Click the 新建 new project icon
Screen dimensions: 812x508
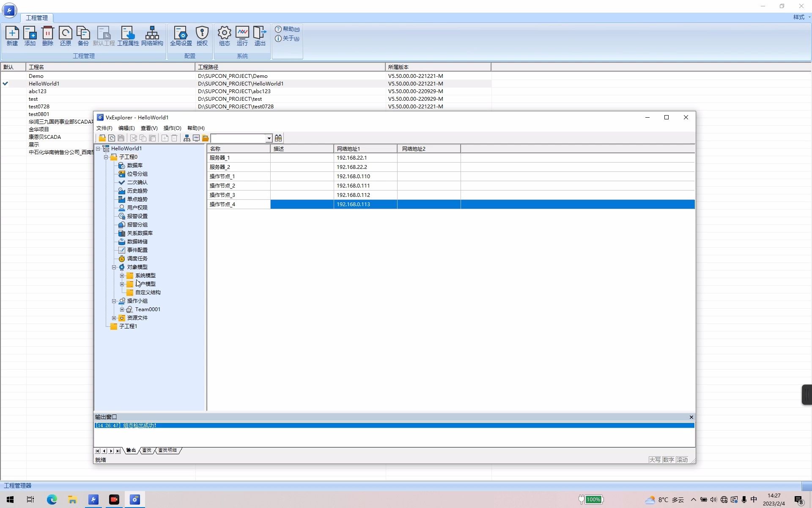[x=12, y=36]
